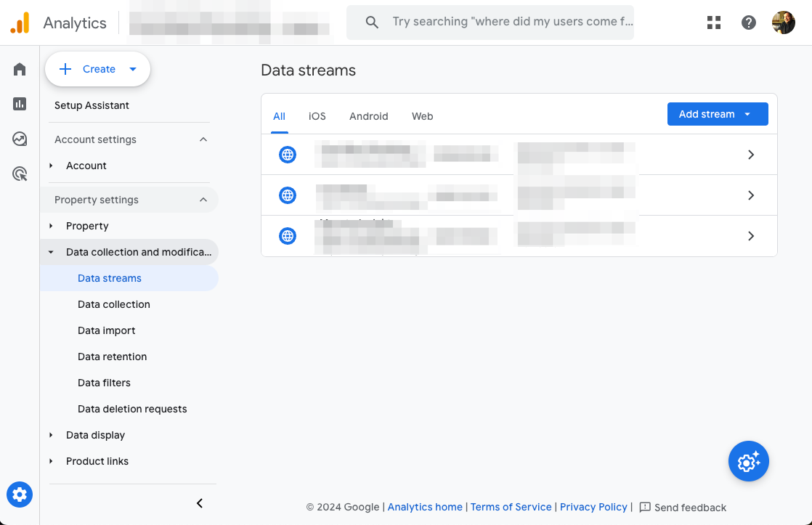Open the Privacy Policy link
Image resolution: width=812 pixels, height=525 pixels.
(x=593, y=507)
